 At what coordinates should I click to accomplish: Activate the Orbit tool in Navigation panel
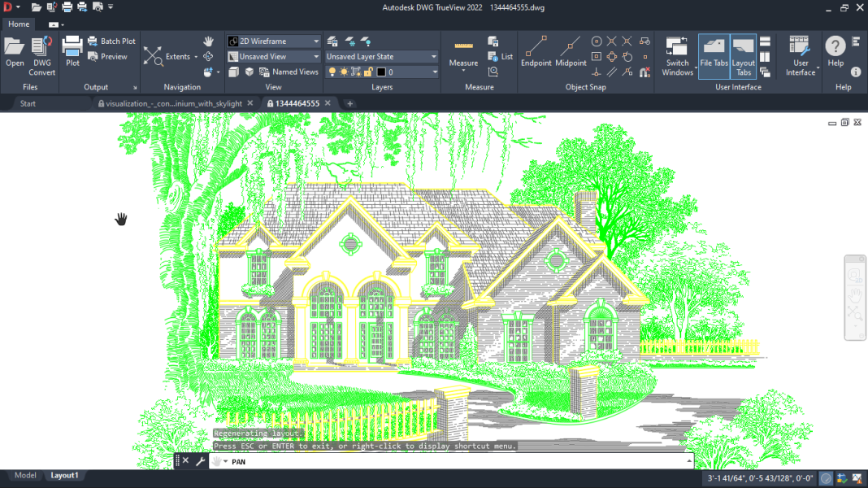click(x=208, y=56)
